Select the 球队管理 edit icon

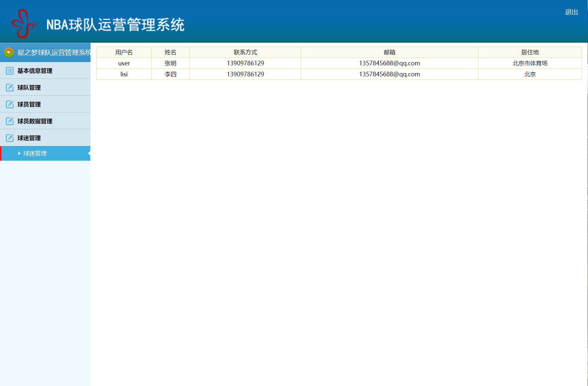coord(9,87)
